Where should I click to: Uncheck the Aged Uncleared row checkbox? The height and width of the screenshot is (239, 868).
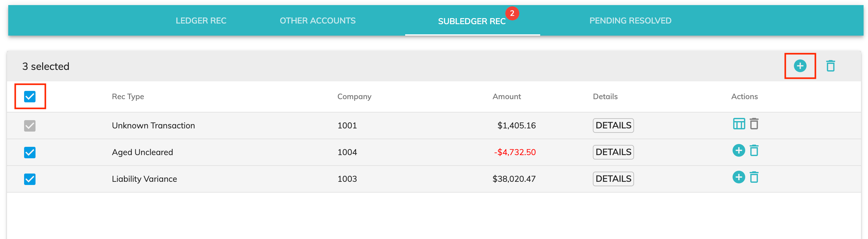tap(30, 153)
